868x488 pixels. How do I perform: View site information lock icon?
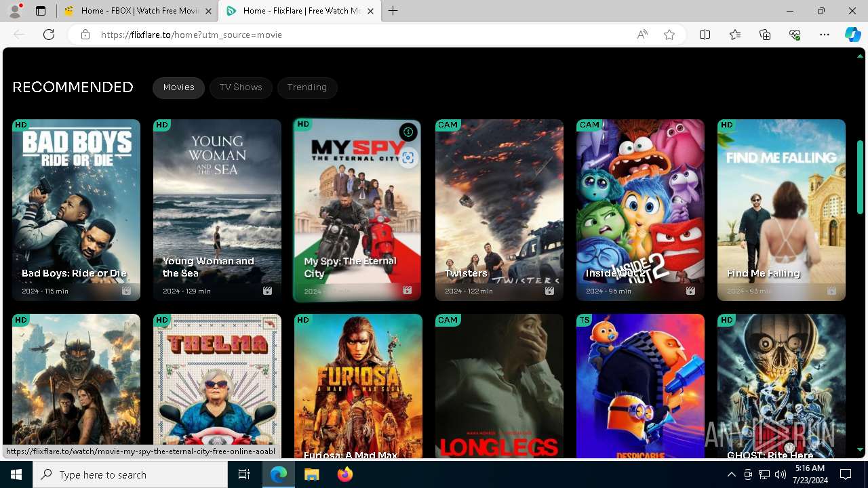[x=85, y=35]
